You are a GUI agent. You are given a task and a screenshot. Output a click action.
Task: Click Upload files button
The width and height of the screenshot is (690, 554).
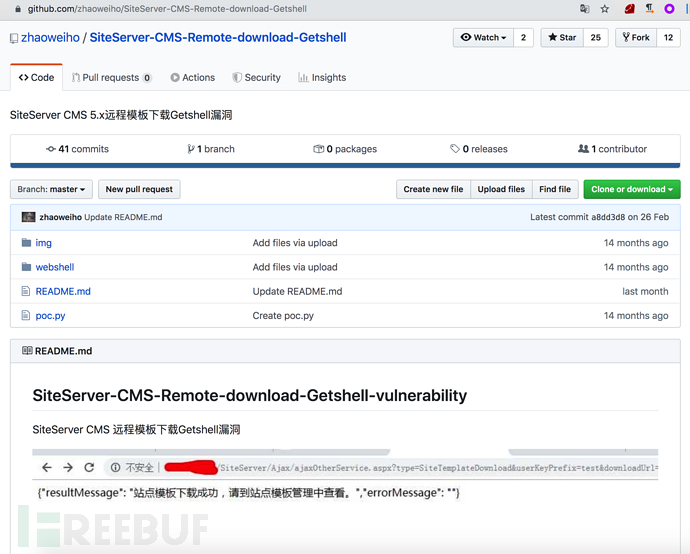click(501, 189)
